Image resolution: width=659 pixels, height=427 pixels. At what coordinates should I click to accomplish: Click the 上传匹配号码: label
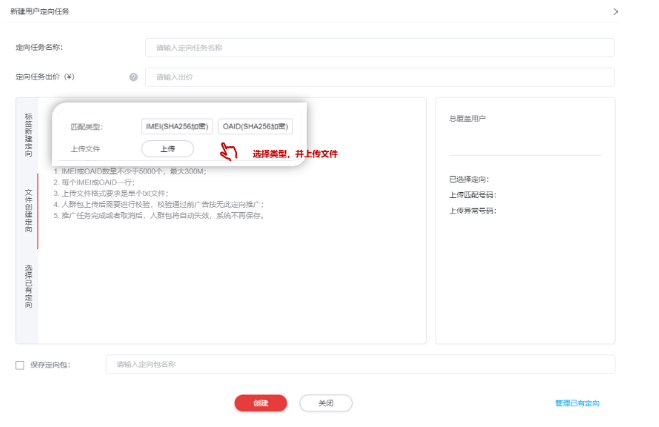[473, 195]
